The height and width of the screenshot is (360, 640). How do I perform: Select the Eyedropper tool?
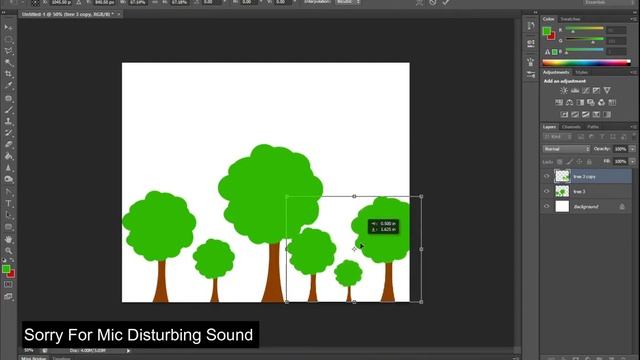8,86
